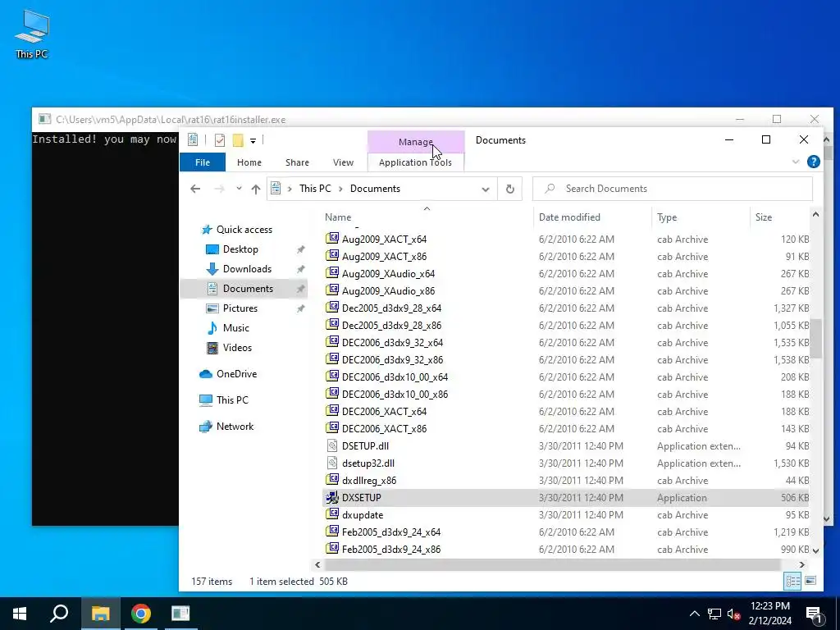Expand the ribbon with the chevron

click(x=796, y=162)
